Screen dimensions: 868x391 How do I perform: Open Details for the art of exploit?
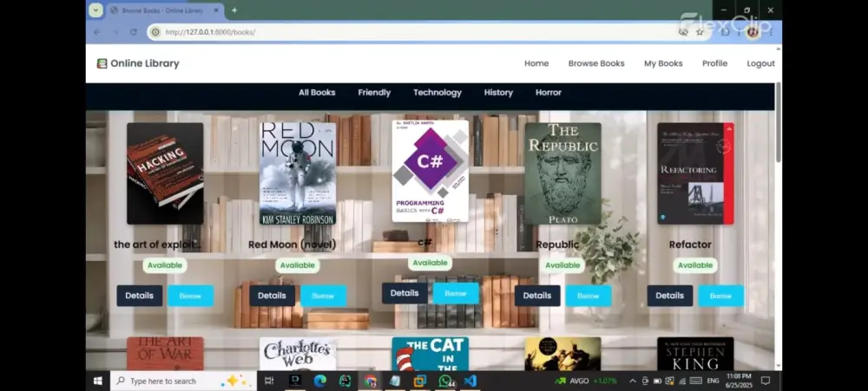[x=140, y=296]
